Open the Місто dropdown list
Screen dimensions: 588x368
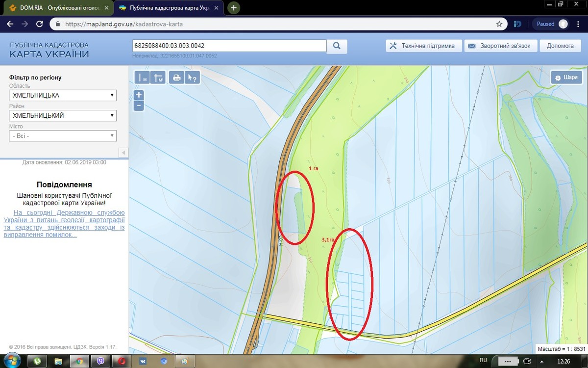[63, 136]
